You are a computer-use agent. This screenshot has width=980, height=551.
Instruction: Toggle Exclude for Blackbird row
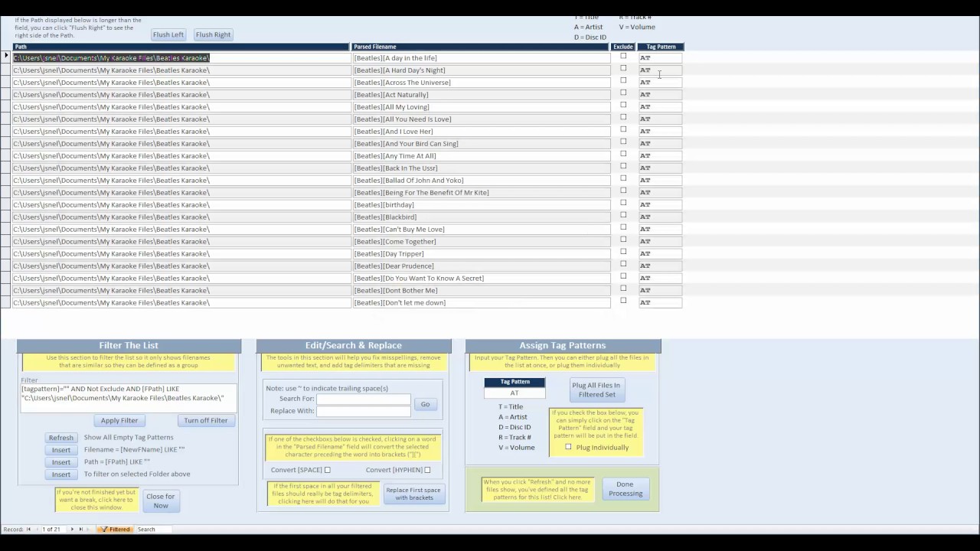point(623,215)
